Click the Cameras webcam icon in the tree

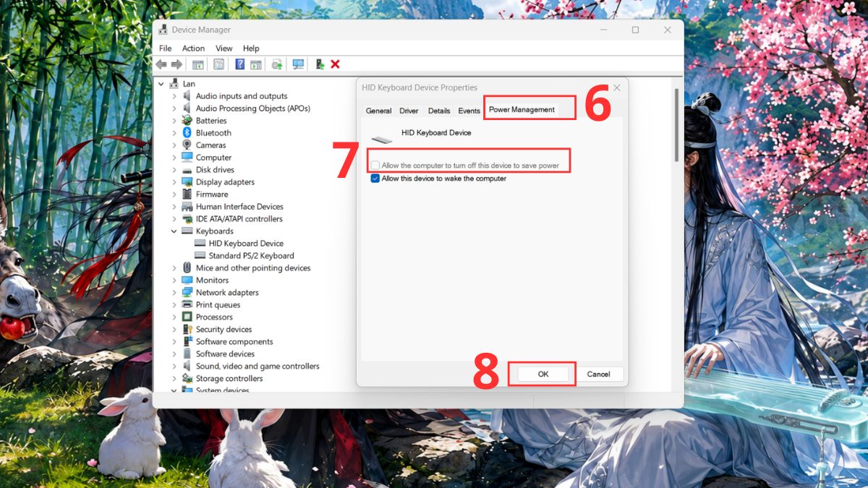[187, 145]
